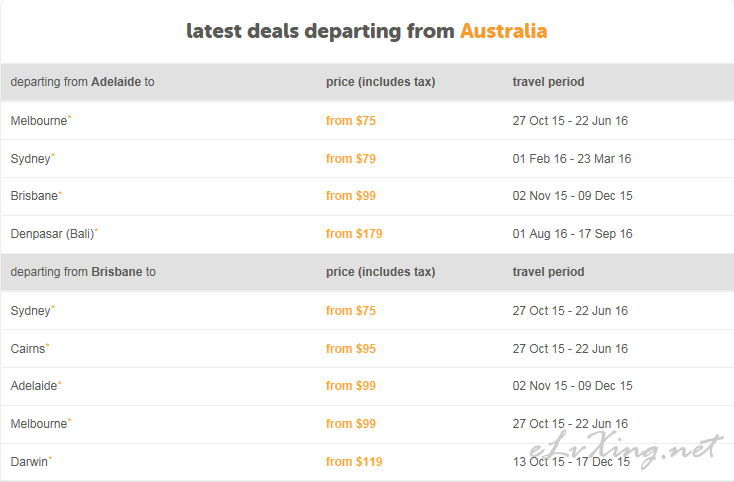Click travel period 01 Aug 16 - 17 Sep 16

572,234
